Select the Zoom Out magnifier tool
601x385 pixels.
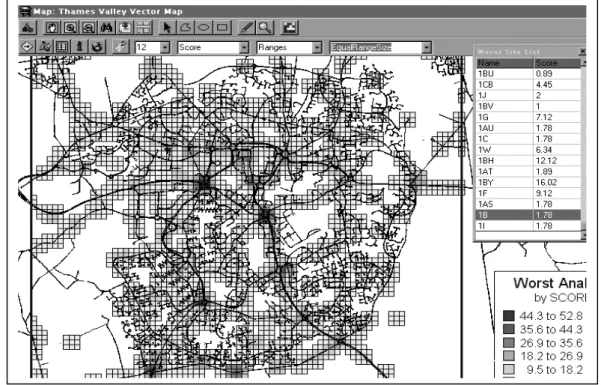coord(89,28)
